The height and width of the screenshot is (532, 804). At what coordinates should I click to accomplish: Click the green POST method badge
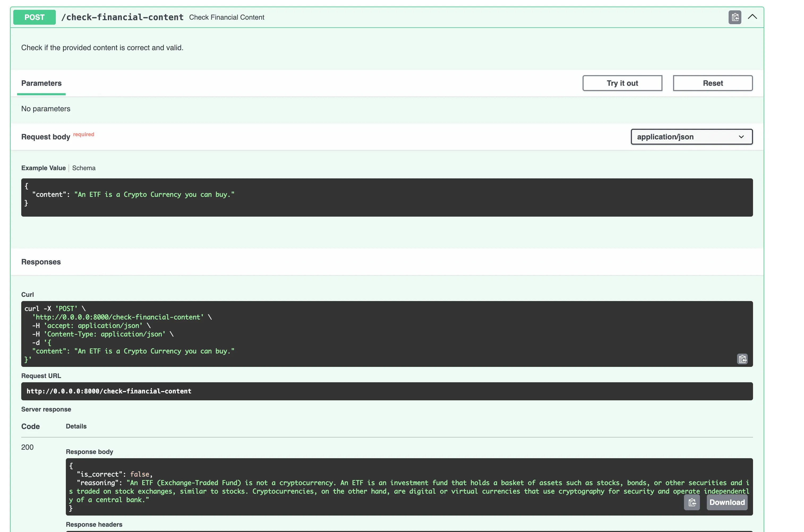(34, 17)
